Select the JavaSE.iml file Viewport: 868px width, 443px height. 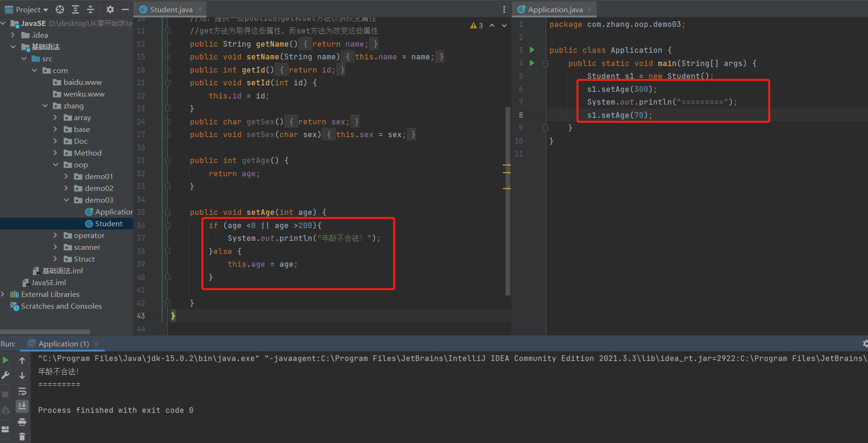point(49,282)
